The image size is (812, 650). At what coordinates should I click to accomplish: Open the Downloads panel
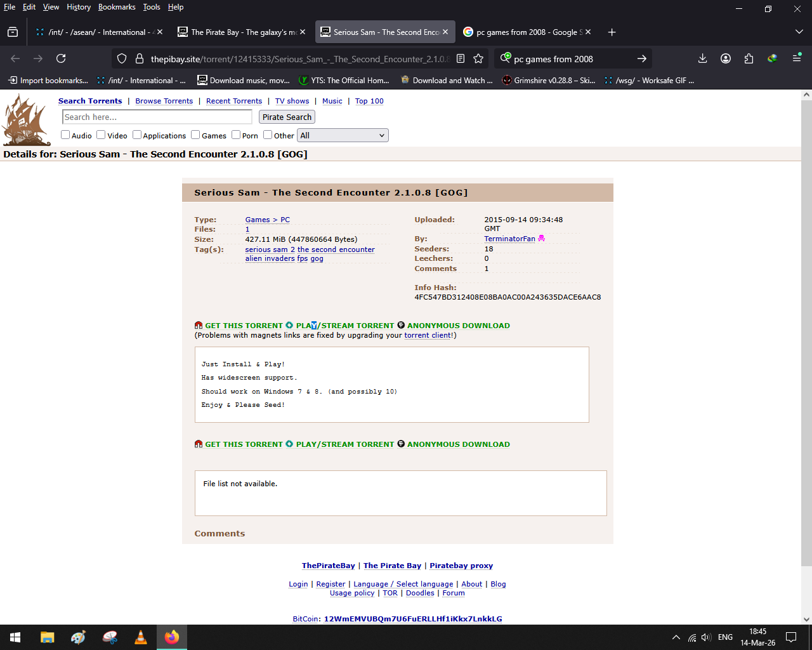point(702,58)
